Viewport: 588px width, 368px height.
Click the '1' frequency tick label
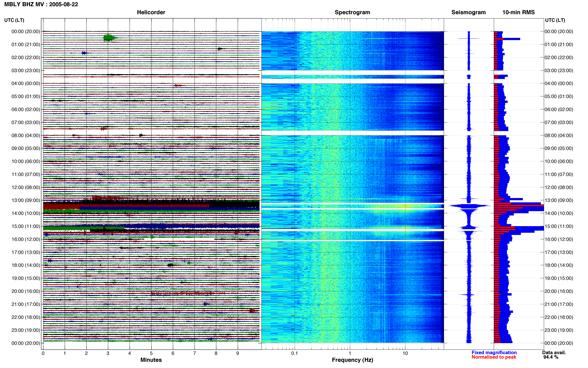(350, 353)
